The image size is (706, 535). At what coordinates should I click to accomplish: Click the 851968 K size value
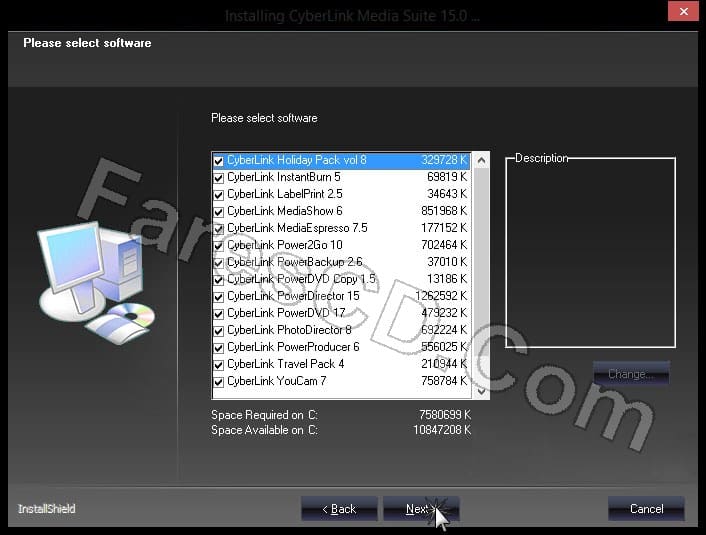(x=444, y=211)
